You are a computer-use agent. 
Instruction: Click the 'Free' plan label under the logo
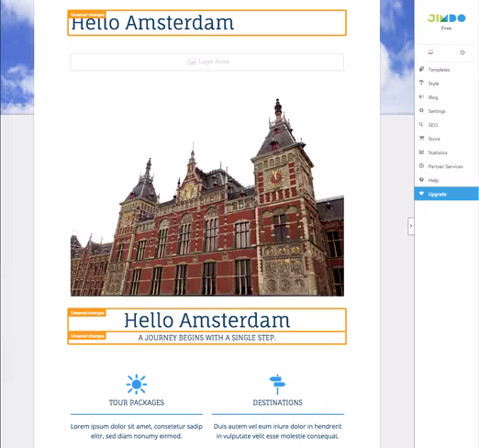click(x=446, y=28)
